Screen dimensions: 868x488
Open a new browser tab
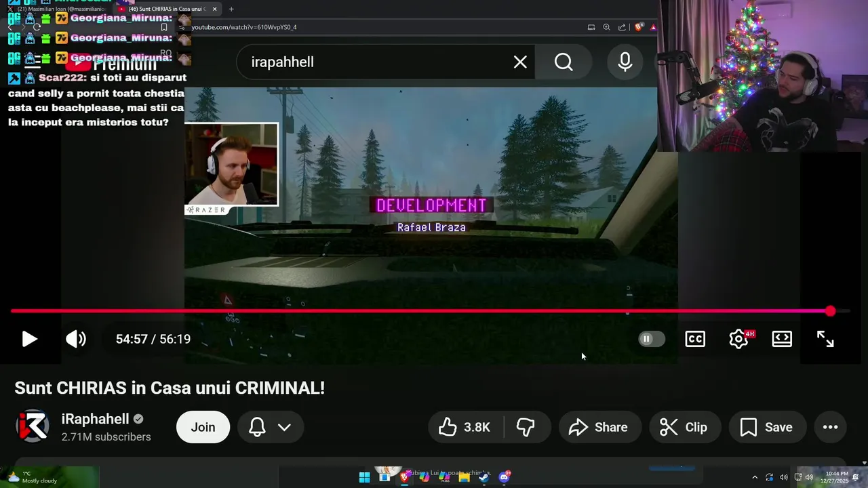(x=231, y=9)
